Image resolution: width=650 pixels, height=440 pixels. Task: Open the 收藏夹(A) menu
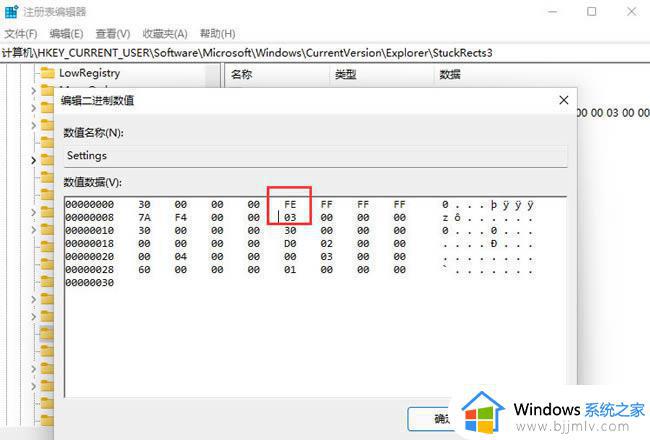pyautogui.click(x=165, y=34)
